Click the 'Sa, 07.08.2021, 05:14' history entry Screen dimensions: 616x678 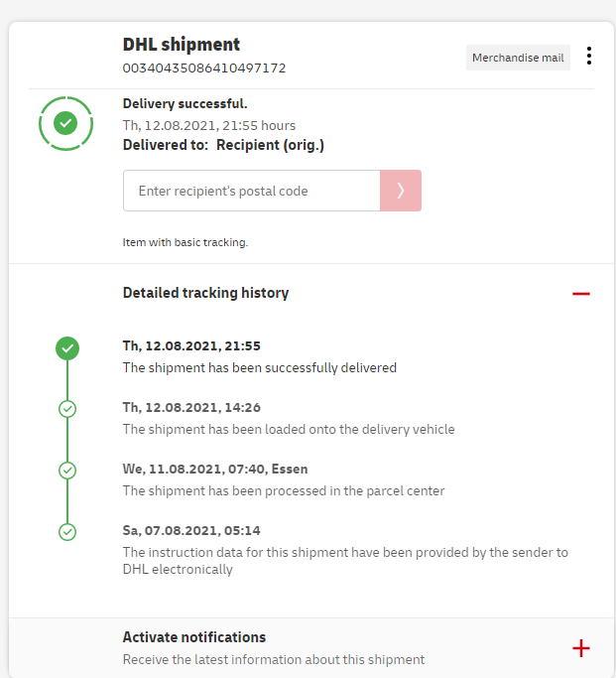pyautogui.click(x=191, y=530)
